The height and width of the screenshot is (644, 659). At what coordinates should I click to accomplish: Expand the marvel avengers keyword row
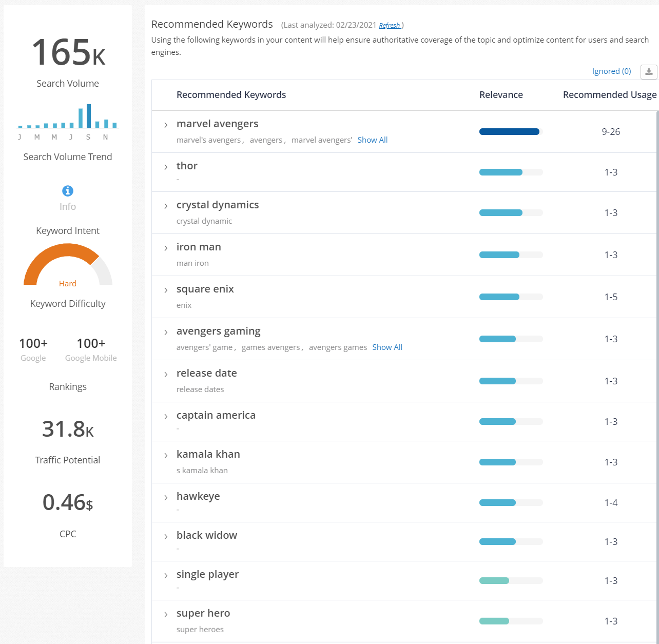(166, 125)
